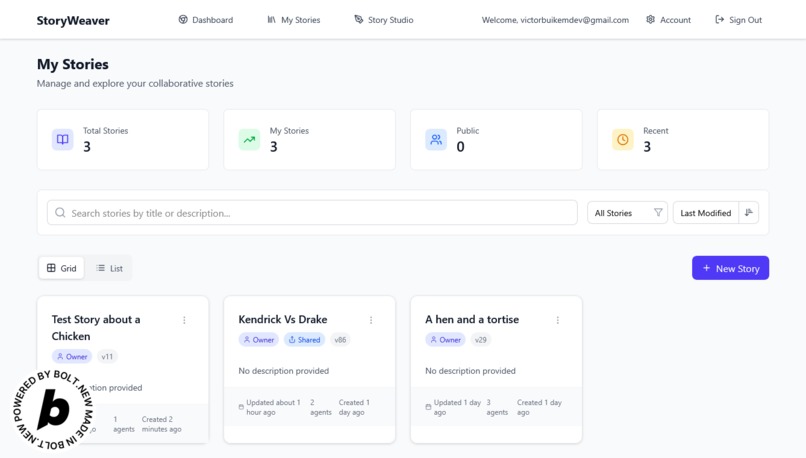Screen dimensions: 806x458
Task: Click Owner badge on Test Story card
Action: click(x=72, y=357)
